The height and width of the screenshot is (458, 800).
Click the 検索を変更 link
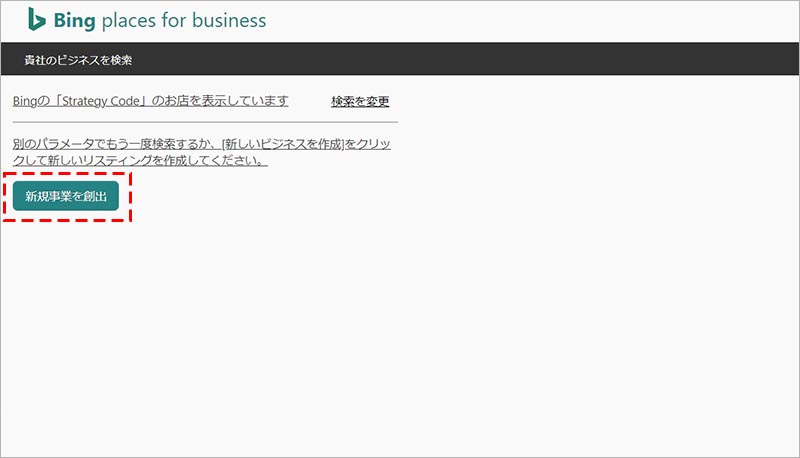[x=360, y=102]
